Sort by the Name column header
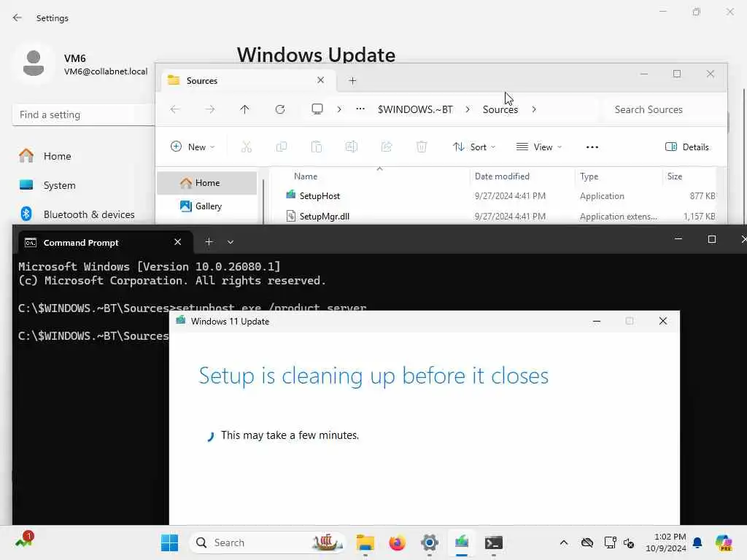 pyautogui.click(x=306, y=176)
